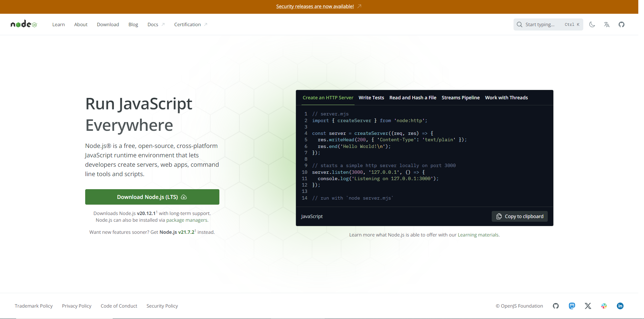
Task: Open the Learn nav item
Action: click(x=58, y=24)
